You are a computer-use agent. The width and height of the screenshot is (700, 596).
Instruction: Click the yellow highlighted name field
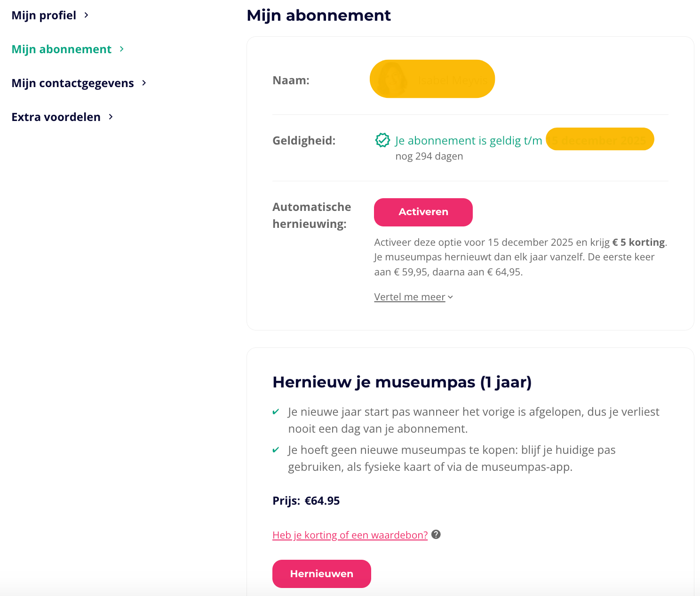432,79
